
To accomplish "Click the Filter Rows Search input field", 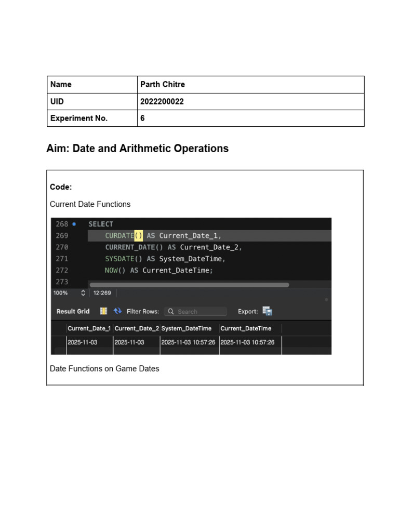I will pyautogui.click(x=195, y=311).
